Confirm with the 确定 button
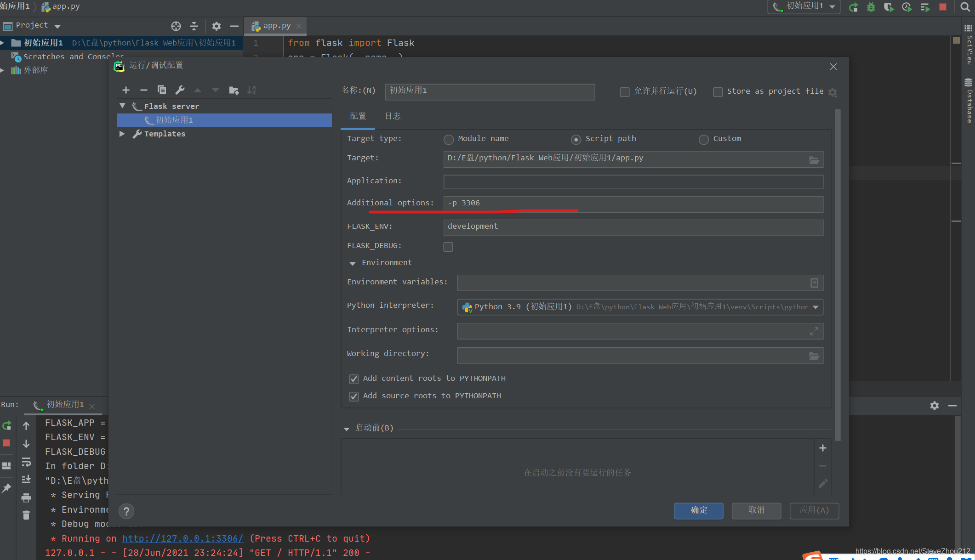975x560 pixels. pos(699,510)
